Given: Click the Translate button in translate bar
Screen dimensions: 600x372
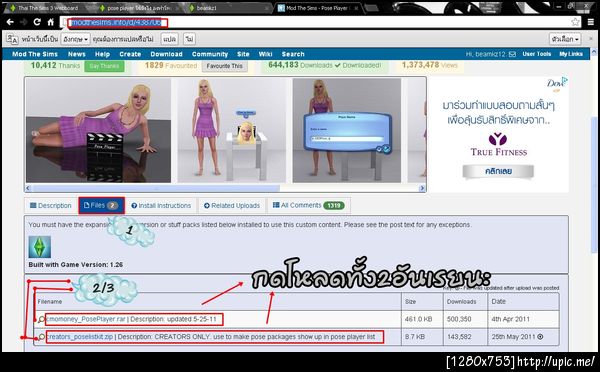Looking at the screenshot, I should [x=169, y=39].
